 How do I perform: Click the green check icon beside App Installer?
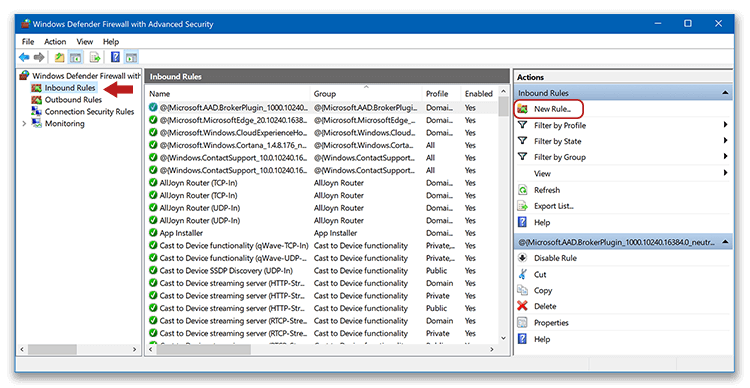pos(153,233)
